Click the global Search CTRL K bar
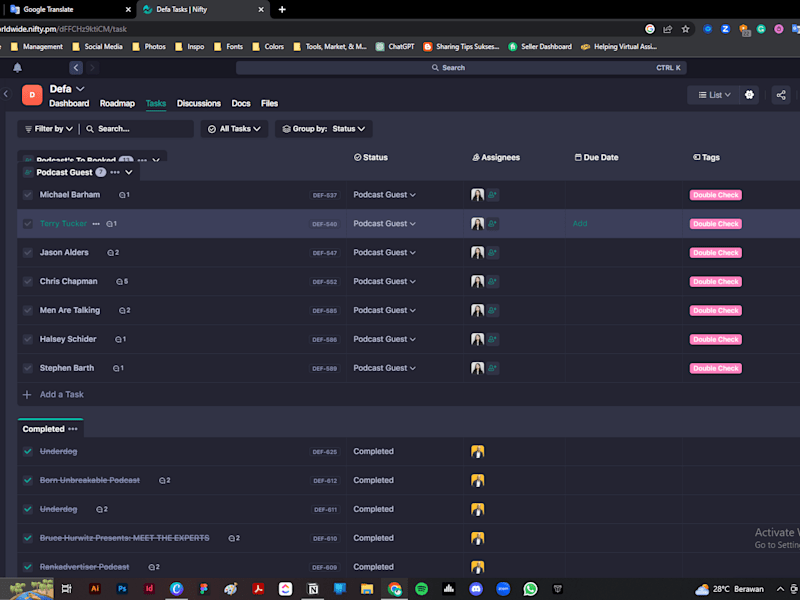The height and width of the screenshot is (600, 800). tap(461, 67)
